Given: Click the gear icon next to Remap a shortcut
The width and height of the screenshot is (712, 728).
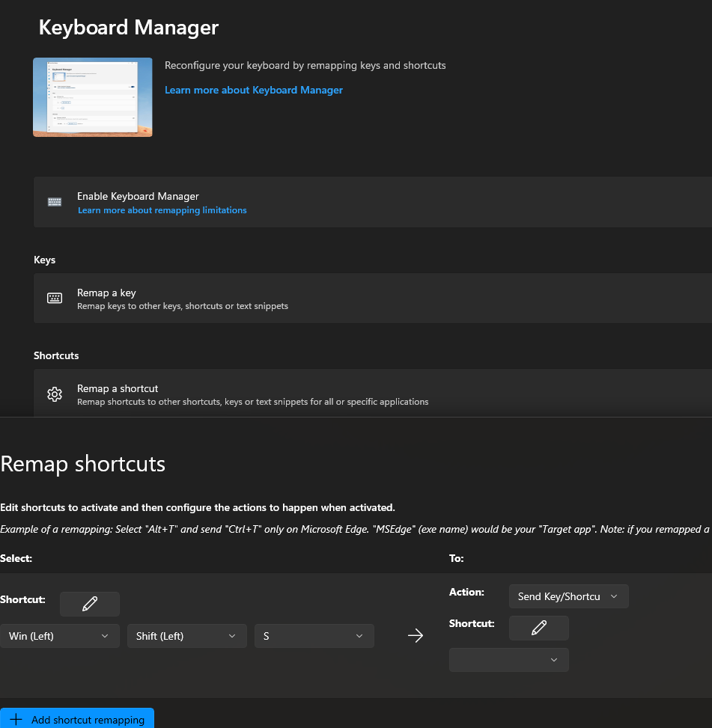Looking at the screenshot, I should coord(54,394).
